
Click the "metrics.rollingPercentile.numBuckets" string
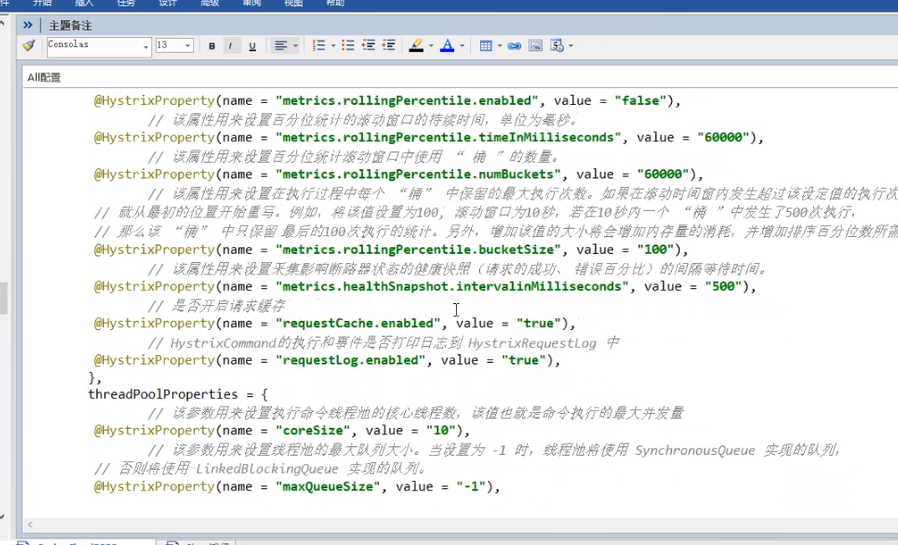[418, 174]
